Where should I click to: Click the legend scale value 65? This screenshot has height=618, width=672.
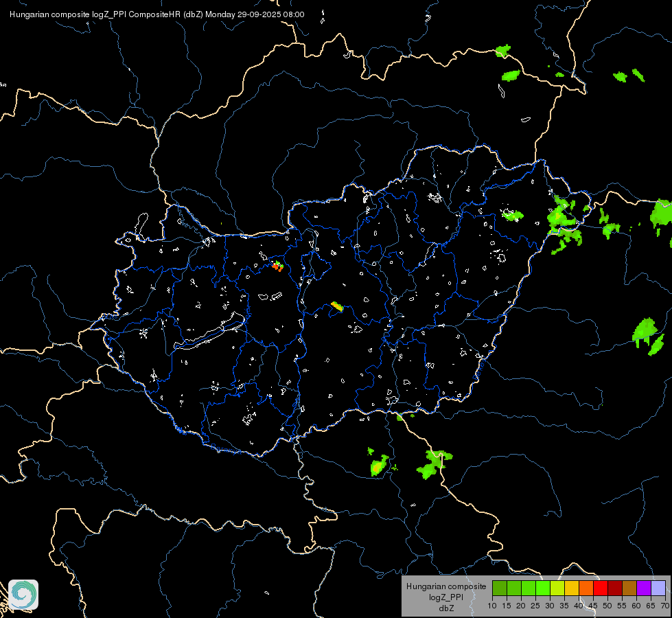point(651,606)
